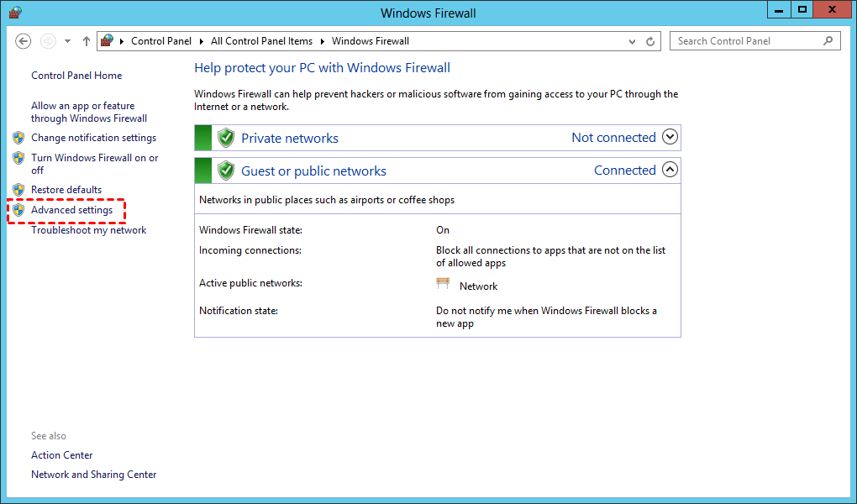857x504 pixels.
Task: Expand the arrow after All Control Panel Items
Action: [323, 41]
